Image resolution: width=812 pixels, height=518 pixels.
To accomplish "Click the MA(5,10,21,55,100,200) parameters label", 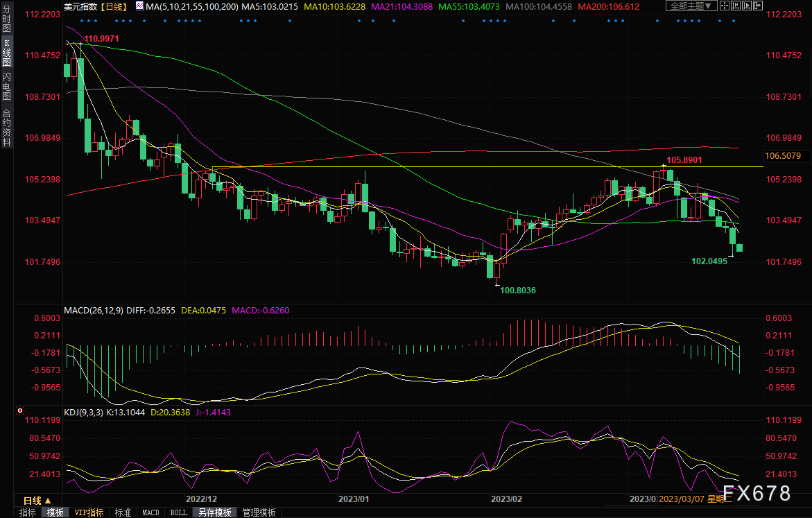I will click(x=192, y=7).
